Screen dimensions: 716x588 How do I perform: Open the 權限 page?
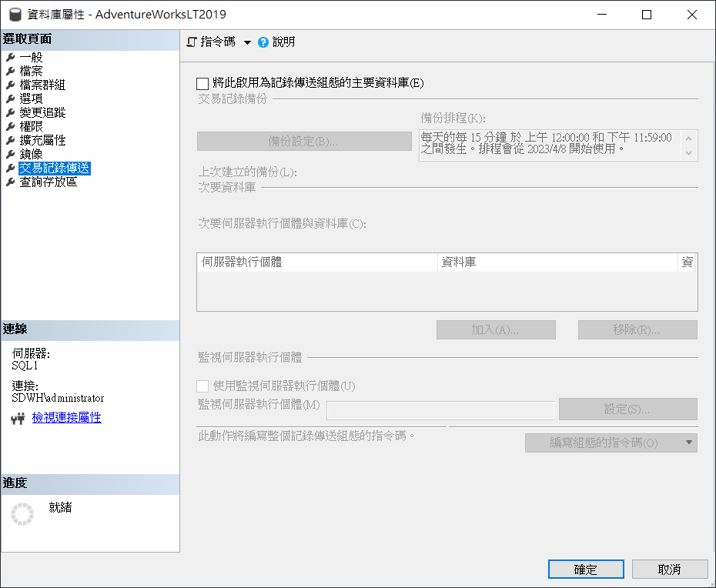pos(32,127)
